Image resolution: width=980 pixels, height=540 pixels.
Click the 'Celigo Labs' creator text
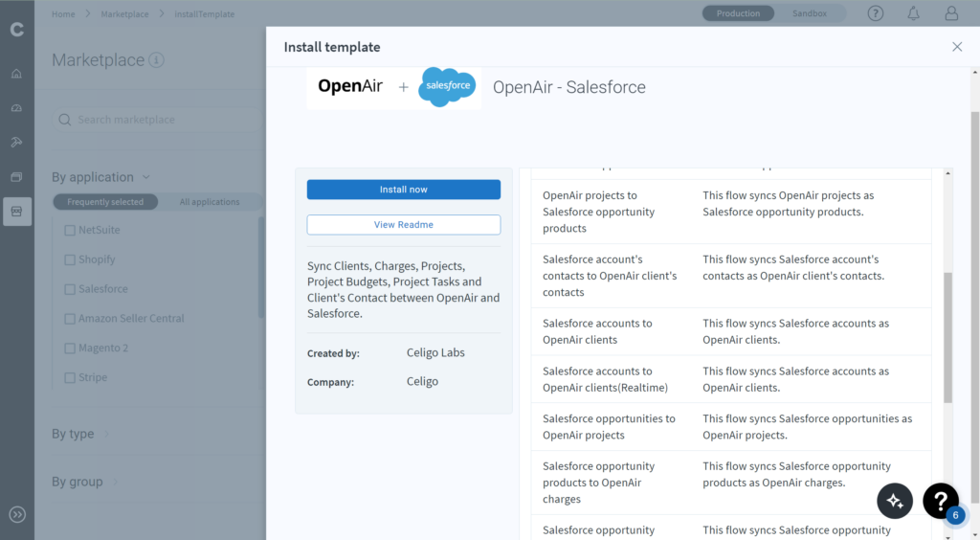435,352
